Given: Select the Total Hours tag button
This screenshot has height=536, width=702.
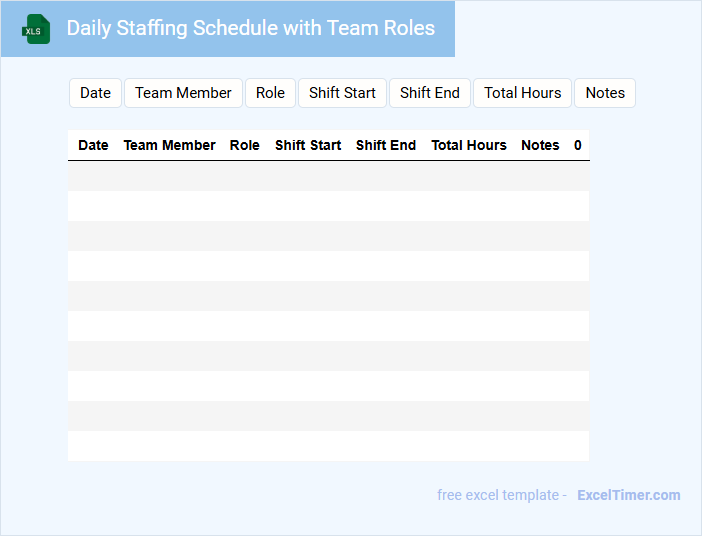Looking at the screenshot, I should tap(522, 93).
